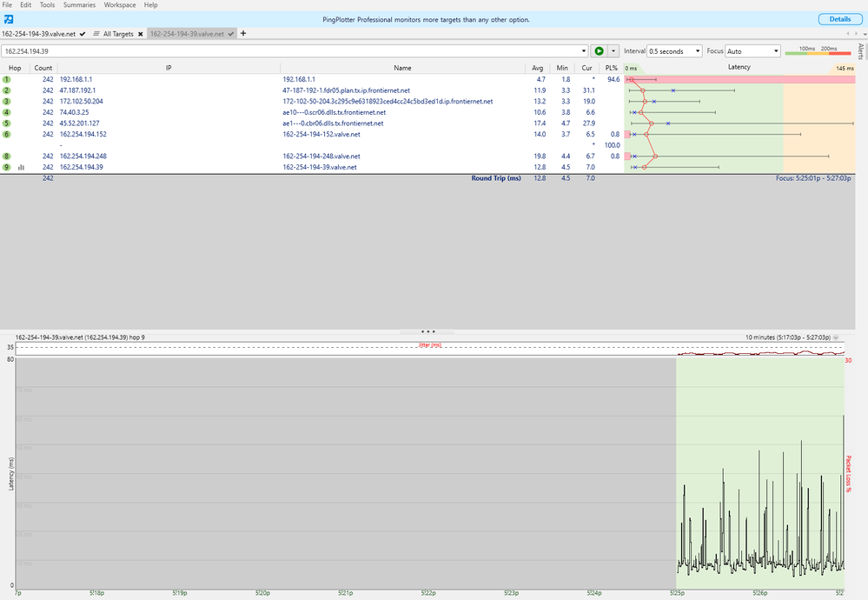868x600 pixels.
Task: Click the target address input field
Action: [x=290, y=51]
